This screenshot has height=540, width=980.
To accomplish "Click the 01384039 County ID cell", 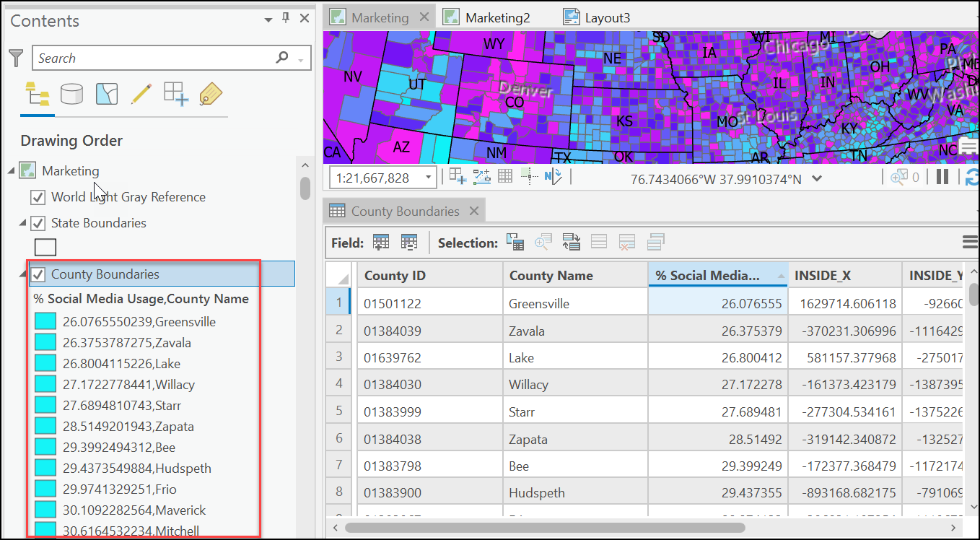I will coord(430,331).
